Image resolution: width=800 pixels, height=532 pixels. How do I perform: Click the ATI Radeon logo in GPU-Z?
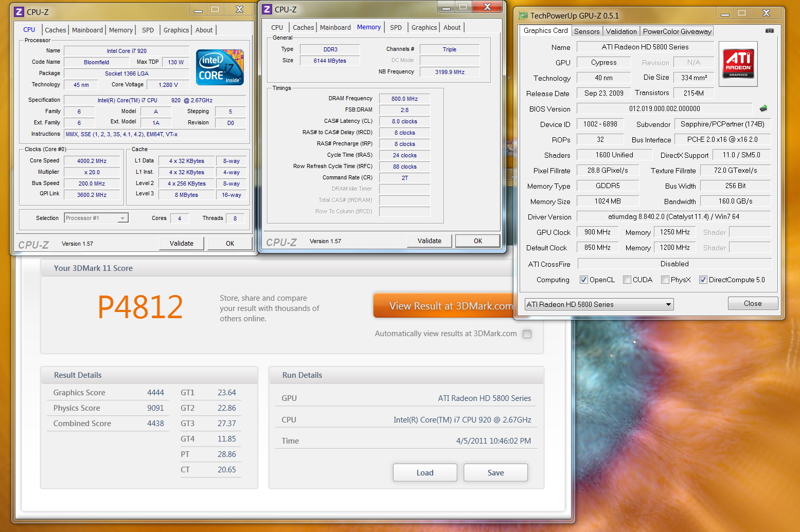tap(738, 64)
